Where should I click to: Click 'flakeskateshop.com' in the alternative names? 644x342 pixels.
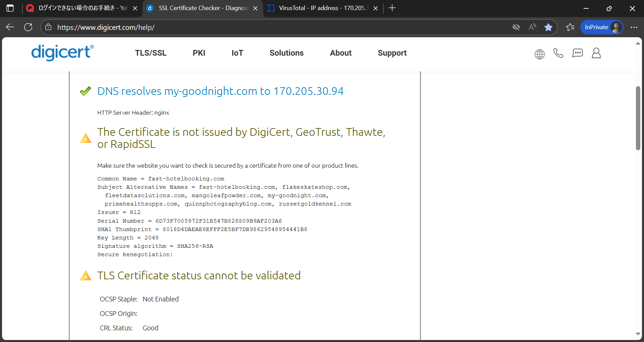point(315,187)
